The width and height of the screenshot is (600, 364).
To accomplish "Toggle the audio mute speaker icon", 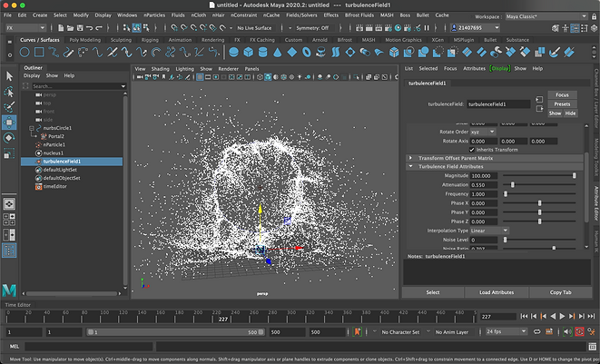I will click(567, 332).
